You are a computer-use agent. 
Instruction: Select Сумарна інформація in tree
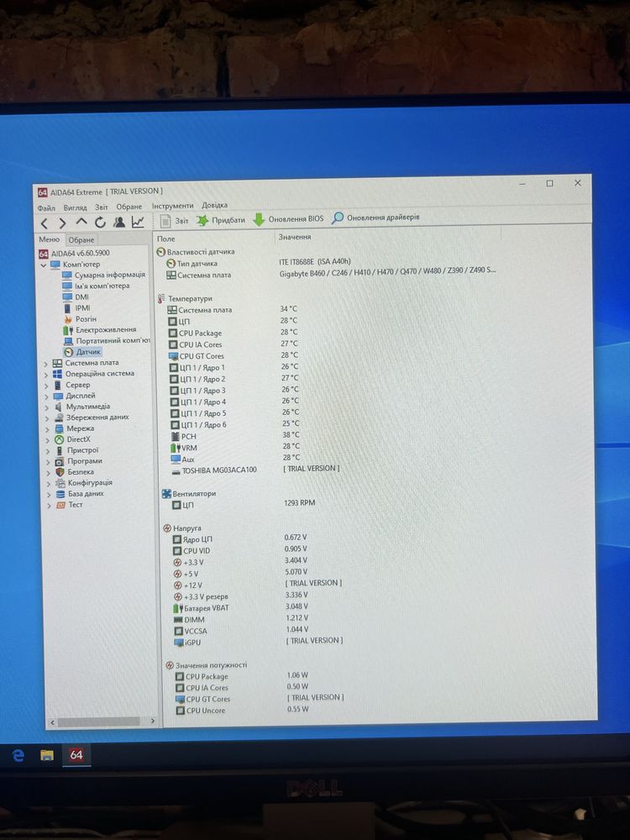[103, 275]
